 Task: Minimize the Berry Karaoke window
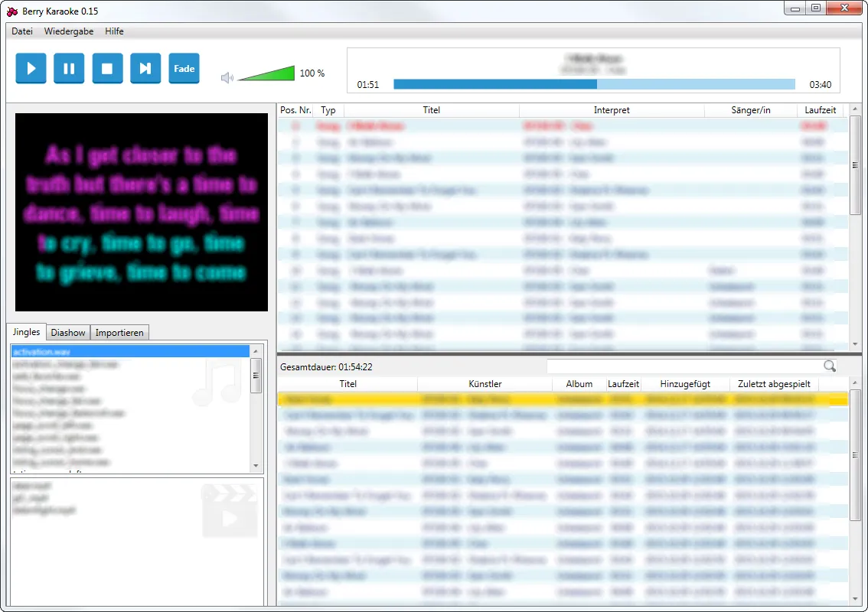795,8
